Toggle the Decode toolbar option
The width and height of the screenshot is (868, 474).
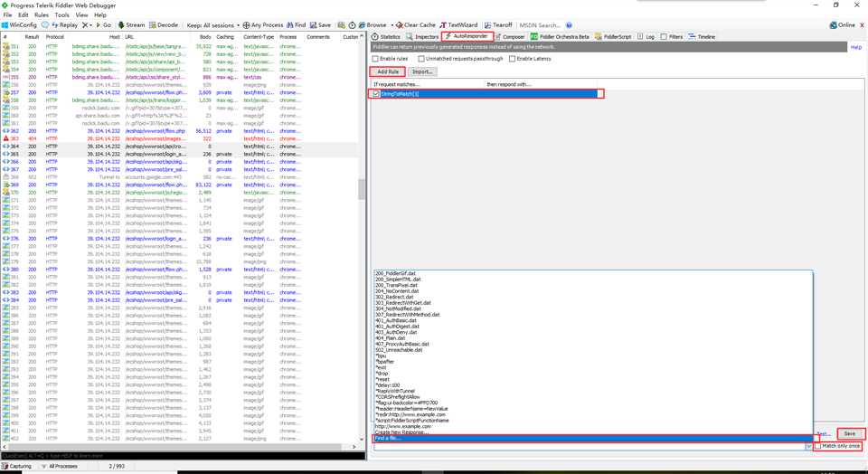click(164, 25)
